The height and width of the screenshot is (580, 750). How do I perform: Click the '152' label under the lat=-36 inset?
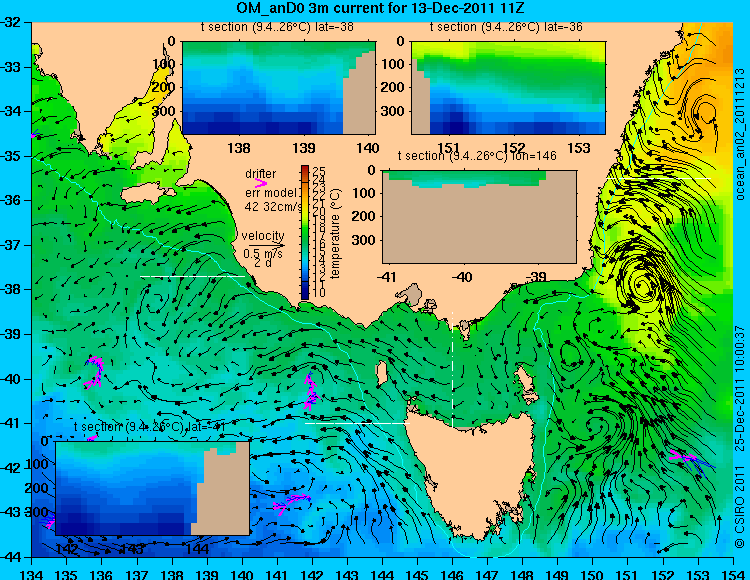(x=514, y=148)
